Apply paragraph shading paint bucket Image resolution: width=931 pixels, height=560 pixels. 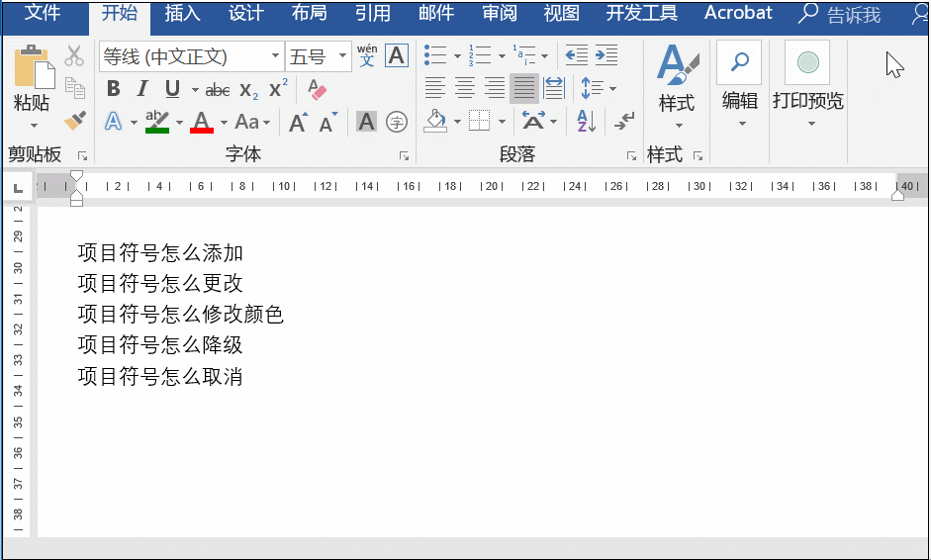pos(435,121)
